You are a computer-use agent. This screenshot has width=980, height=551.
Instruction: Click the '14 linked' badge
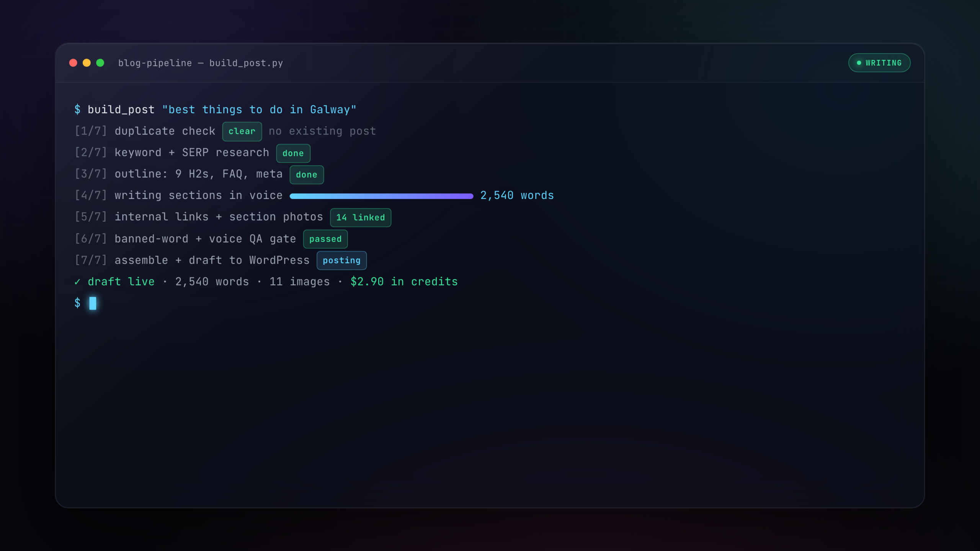point(361,217)
